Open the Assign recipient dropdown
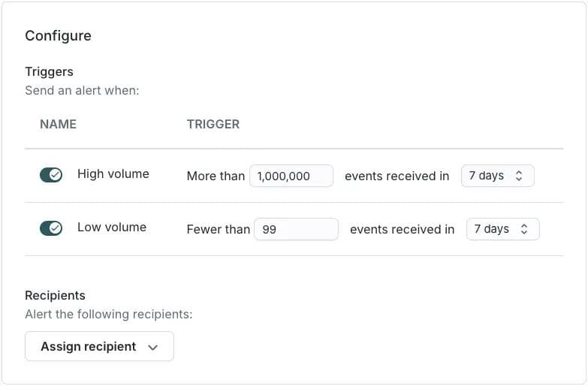Viewport: 588px width, 386px height. pyautogui.click(x=99, y=346)
